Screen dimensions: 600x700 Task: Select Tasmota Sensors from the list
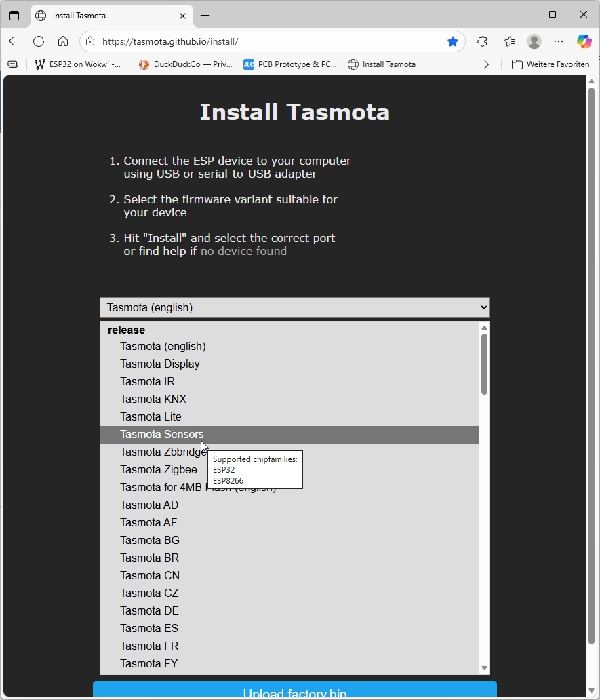[162, 435]
